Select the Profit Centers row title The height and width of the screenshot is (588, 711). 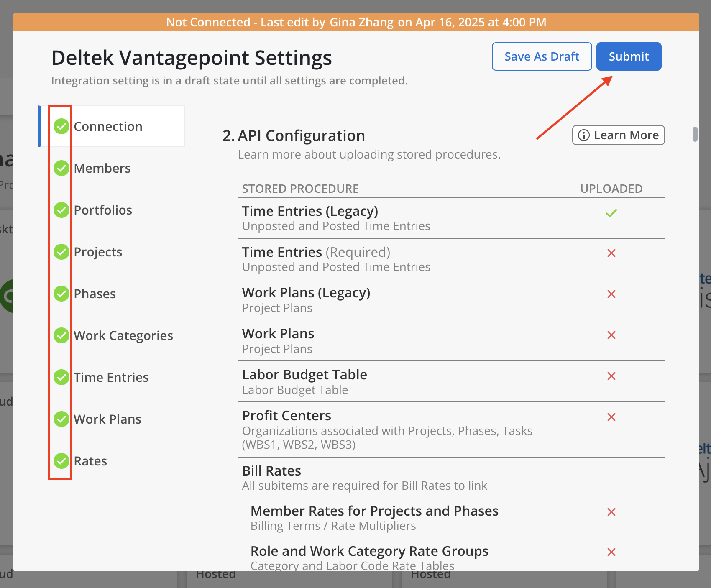coord(286,416)
